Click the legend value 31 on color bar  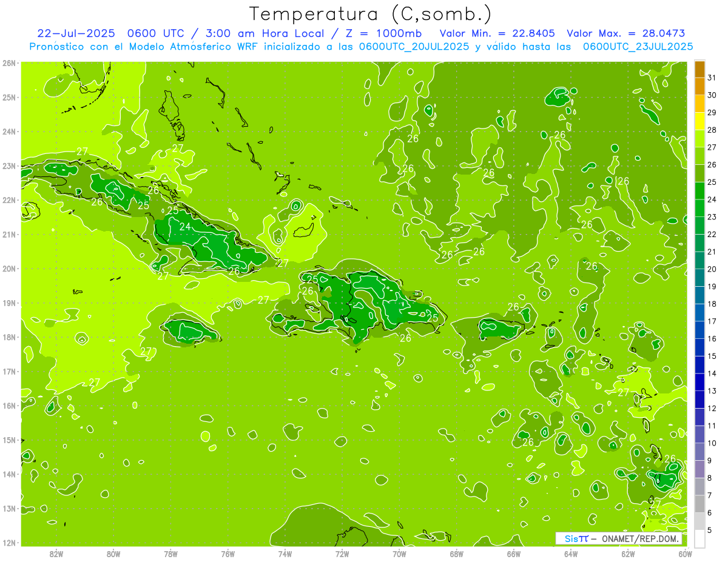click(x=712, y=78)
